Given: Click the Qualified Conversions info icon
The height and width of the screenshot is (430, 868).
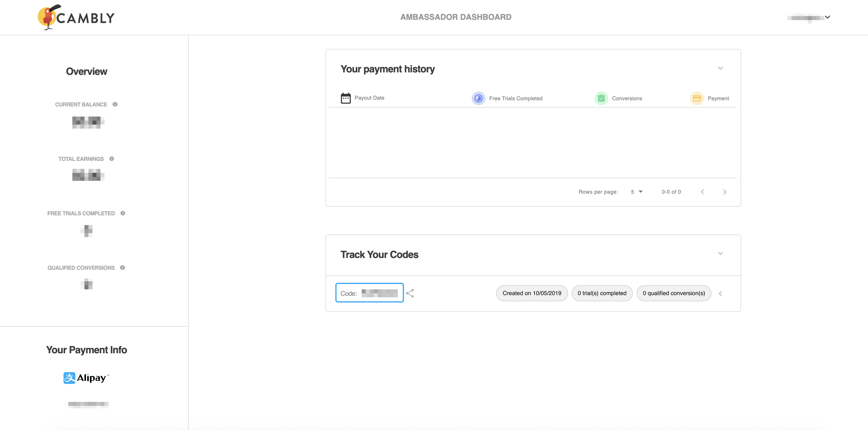Looking at the screenshot, I should [x=122, y=268].
